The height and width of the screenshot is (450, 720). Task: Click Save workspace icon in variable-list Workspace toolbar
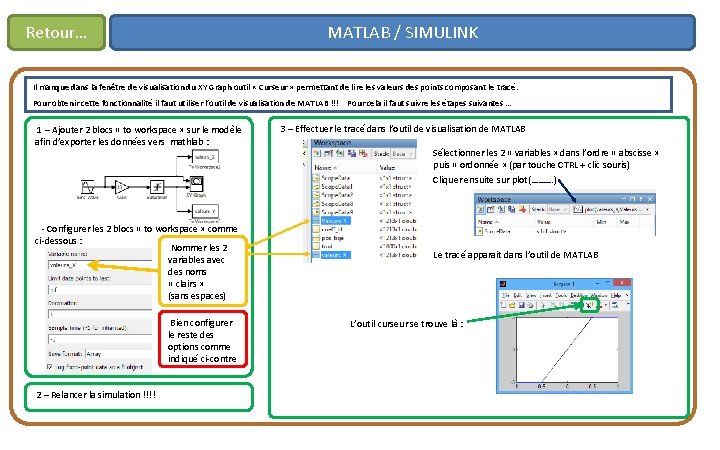pyautogui.click(x=352, y=153)
